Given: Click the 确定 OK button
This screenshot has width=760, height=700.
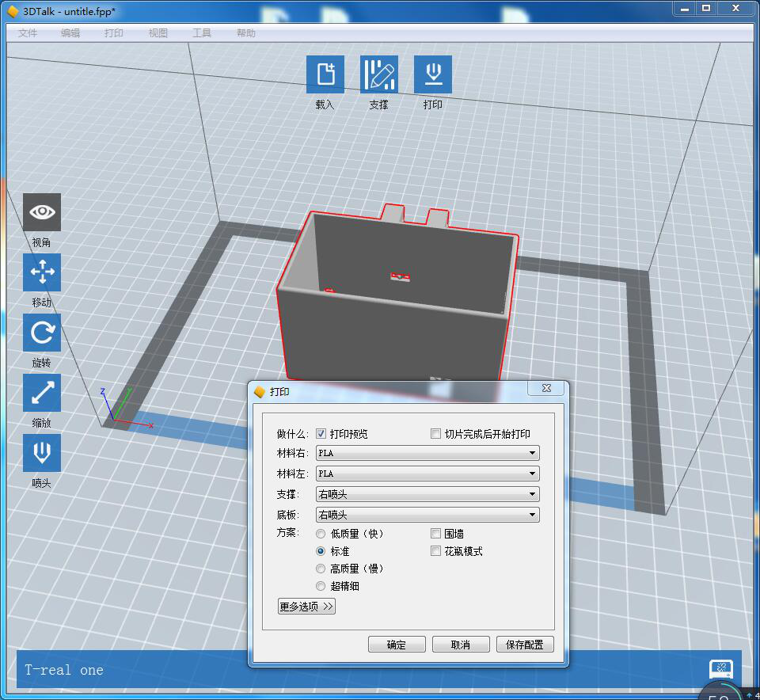Looking at the screenshot, I should pyautogui.click(x=397, y=645).
